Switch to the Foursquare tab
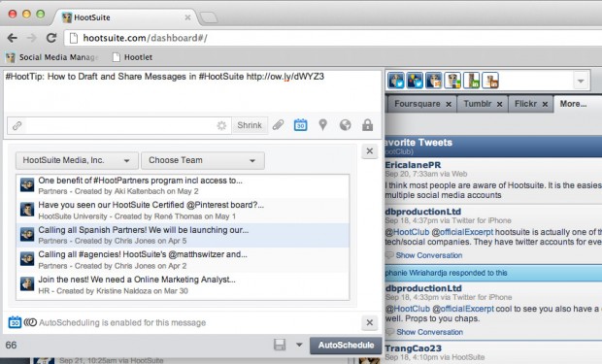Screen dimensions: 602x364 [418, 104]
